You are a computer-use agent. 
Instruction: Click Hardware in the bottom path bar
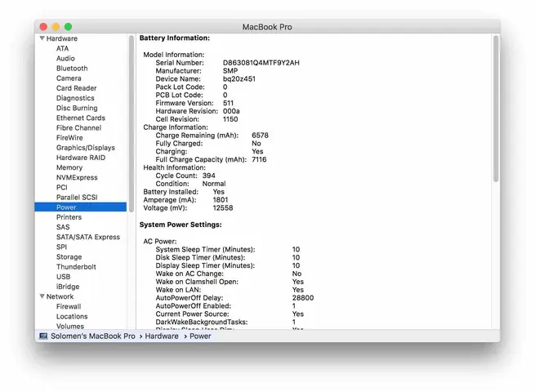tap(162, 336)
